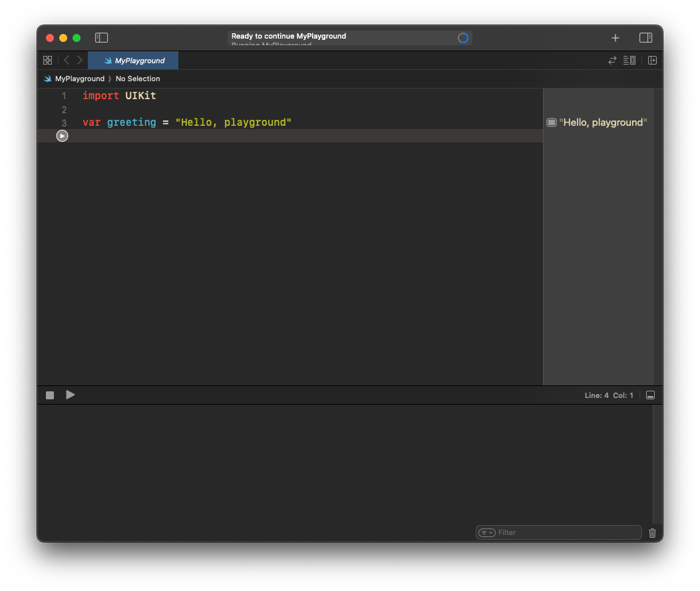Click the code review arrows icon

612,61
